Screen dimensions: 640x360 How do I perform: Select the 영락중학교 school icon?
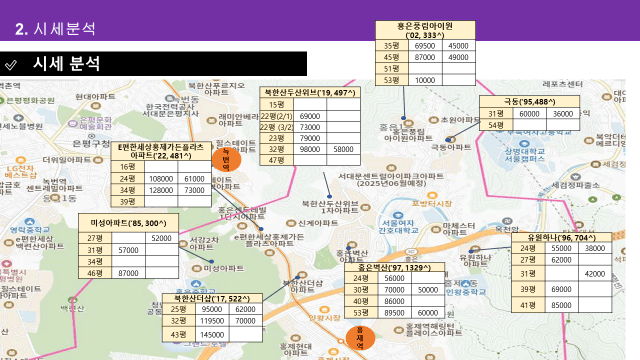pos(29,222)
